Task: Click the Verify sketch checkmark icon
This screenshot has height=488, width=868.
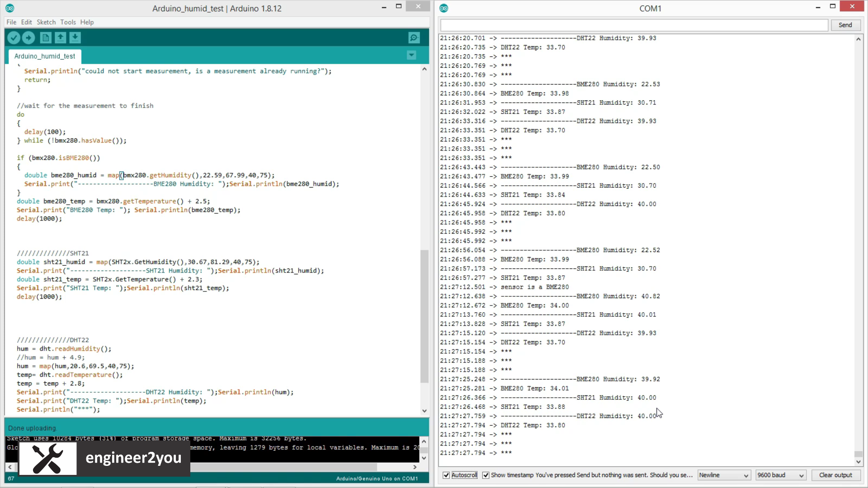Action: (14, 38)
